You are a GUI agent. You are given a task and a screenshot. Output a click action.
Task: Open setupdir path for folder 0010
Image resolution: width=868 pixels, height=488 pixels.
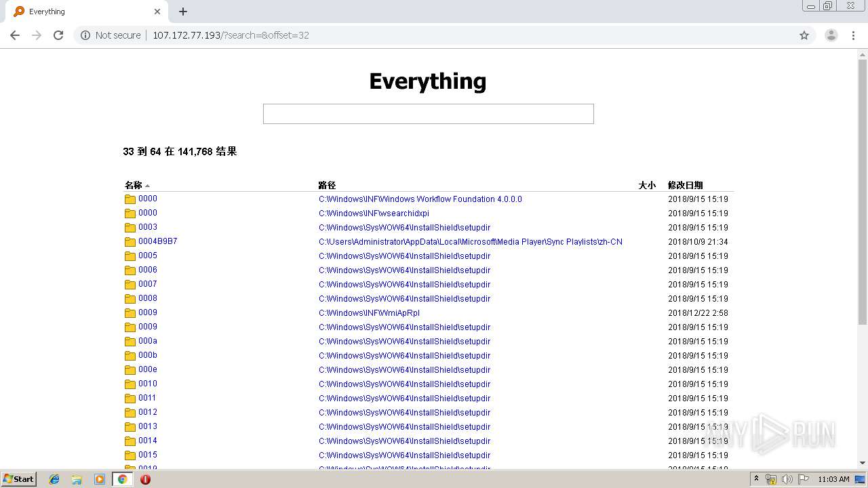tap(404, 384)
